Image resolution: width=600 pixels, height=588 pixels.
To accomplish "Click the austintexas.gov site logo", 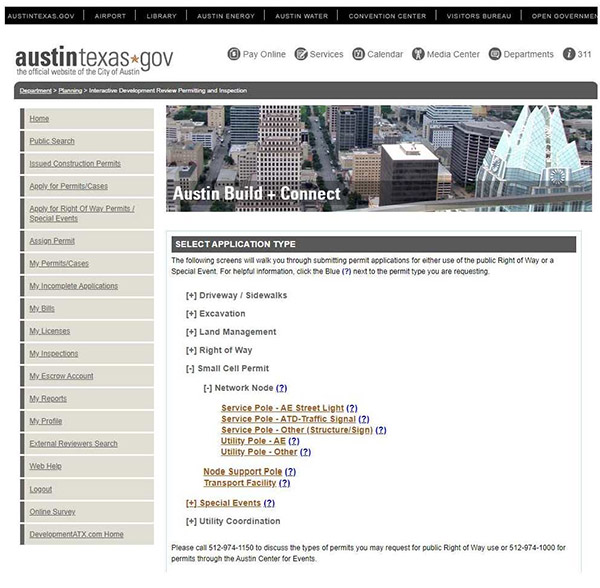I will coord(94,60).
